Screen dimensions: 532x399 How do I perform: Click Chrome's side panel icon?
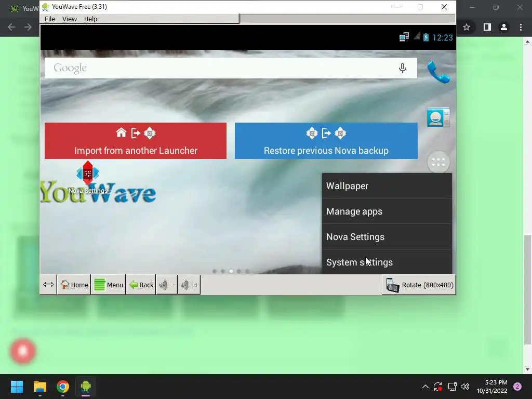[487, 27]
